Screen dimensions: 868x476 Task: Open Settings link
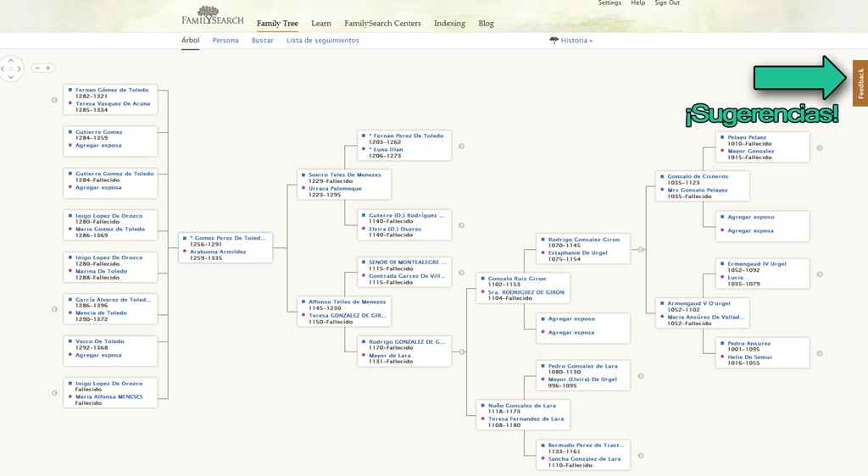(x=609, y=3)
